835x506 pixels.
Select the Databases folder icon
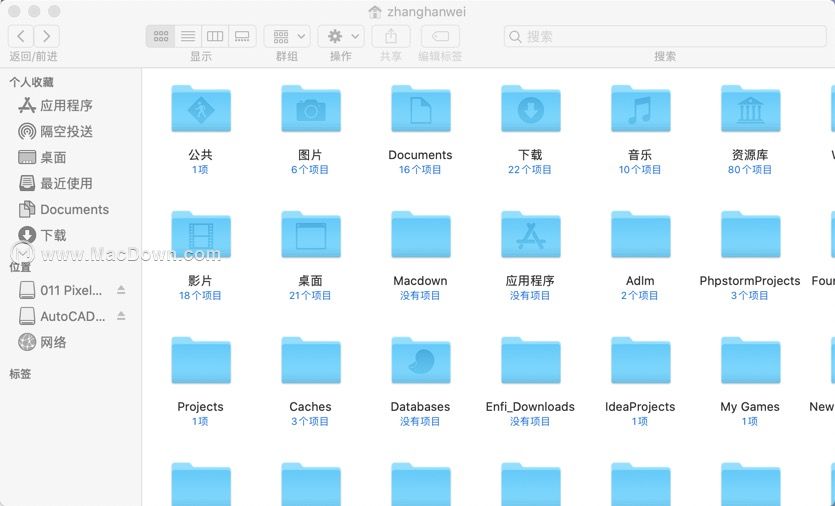[421, 361]
